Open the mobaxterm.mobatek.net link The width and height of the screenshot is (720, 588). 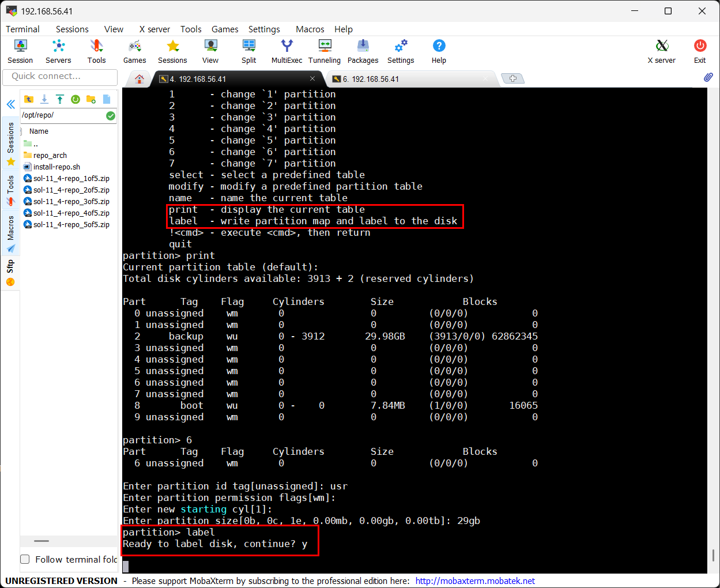point(475,581)
